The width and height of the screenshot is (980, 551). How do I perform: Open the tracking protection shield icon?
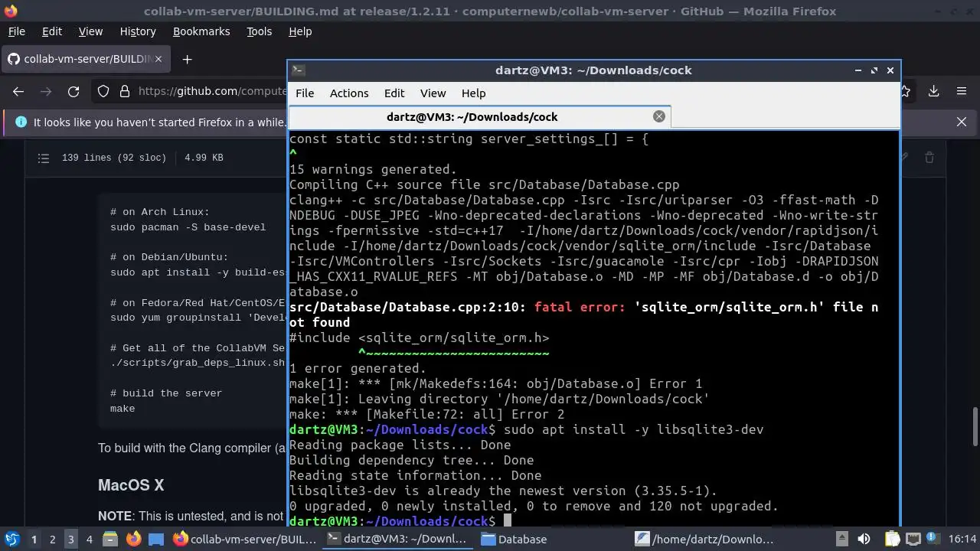[103, 91]
